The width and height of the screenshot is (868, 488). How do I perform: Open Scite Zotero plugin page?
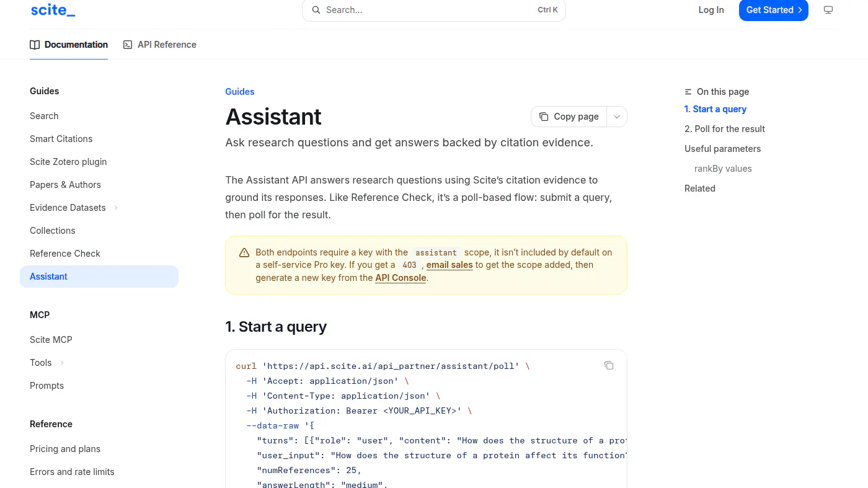[68, 162]
